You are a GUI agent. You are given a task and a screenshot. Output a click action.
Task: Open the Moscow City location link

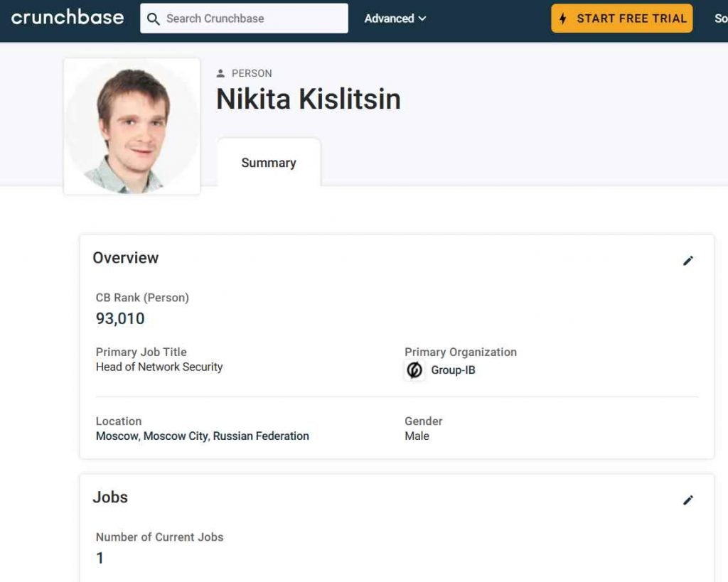tap(176, 436)
